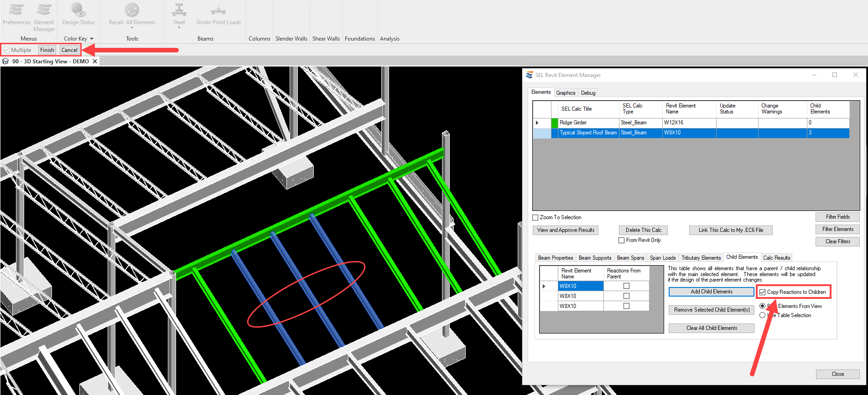Click the Finish button
This screenshot has width=868, height=395.
(x=47, y=50)
